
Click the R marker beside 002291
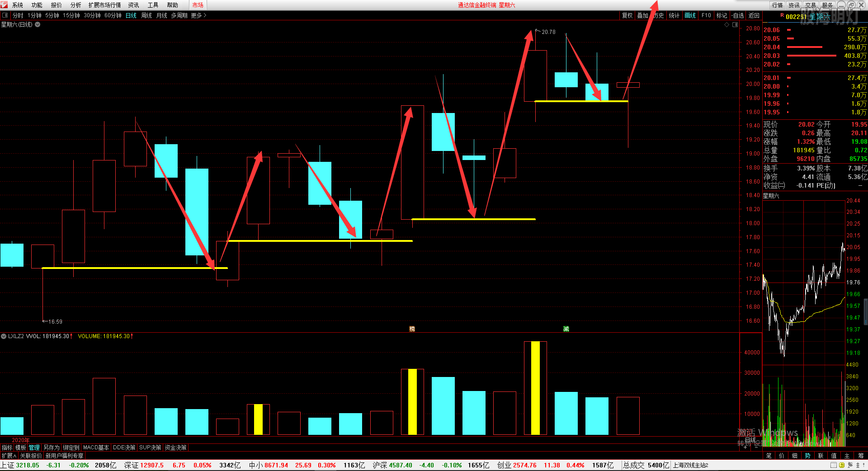782,15
